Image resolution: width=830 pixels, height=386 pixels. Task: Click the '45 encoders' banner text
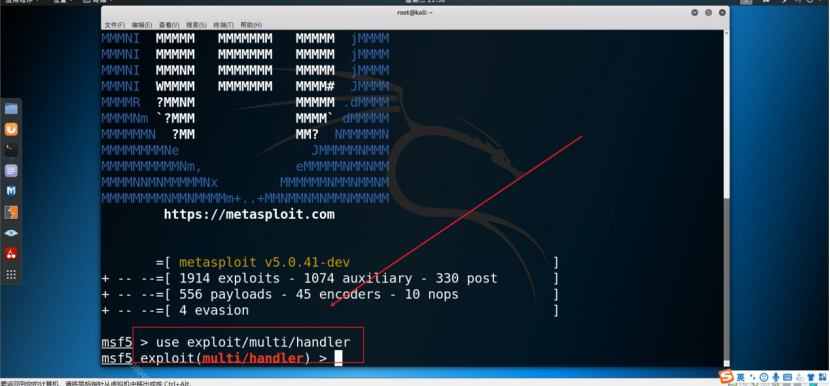(338, 294)
